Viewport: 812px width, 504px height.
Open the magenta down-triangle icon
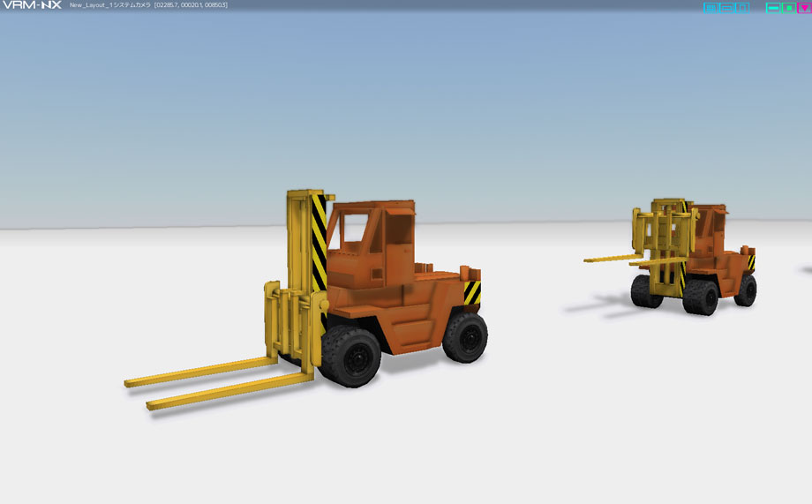click(804, 8)
